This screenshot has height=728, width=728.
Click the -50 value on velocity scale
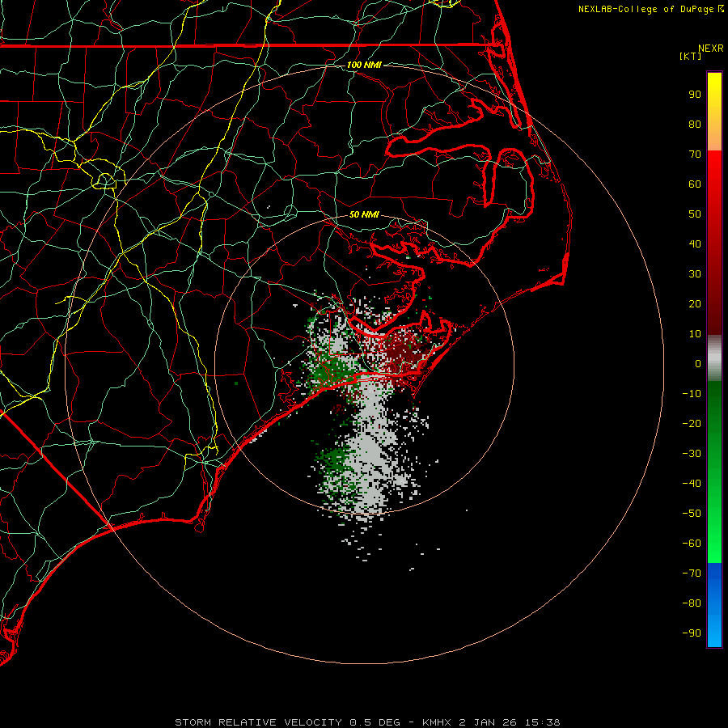(692, 514)
